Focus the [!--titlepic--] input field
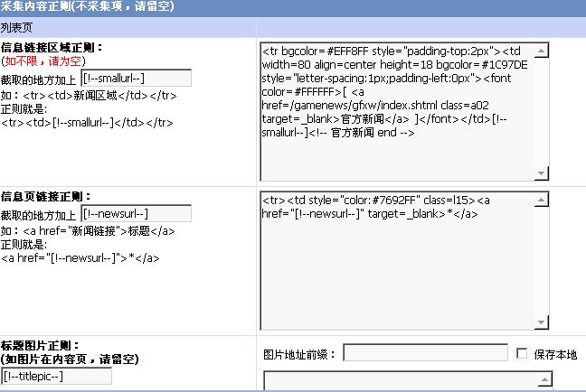586x392 pixels. [x=57, y=376]
